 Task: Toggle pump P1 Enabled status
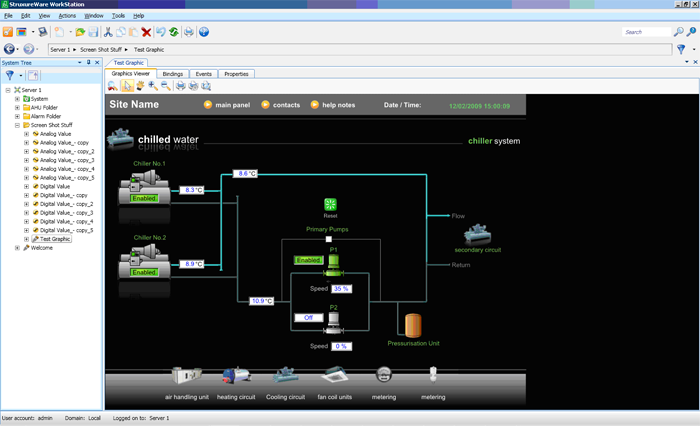[308, 261]
